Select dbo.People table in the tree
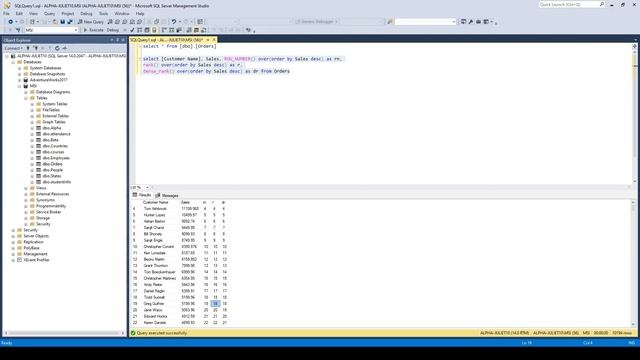The image size is (640, 360). coord(53,170)
